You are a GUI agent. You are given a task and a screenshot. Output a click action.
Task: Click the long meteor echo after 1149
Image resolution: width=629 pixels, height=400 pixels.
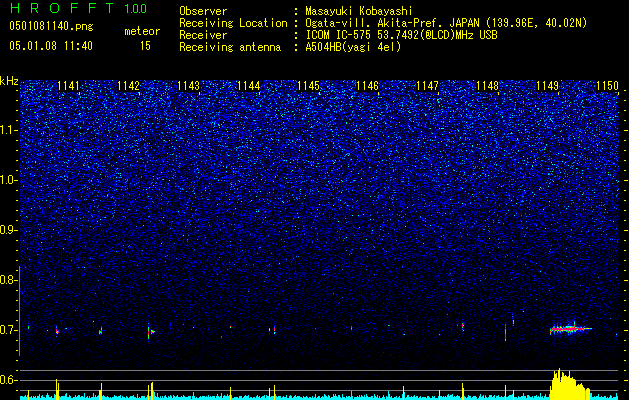(x=570, y=329)
